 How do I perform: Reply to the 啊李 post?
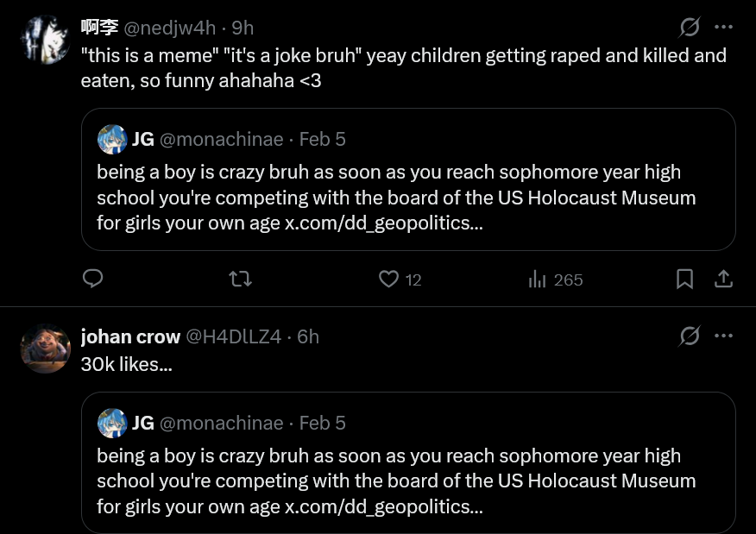tap(92, 279)
